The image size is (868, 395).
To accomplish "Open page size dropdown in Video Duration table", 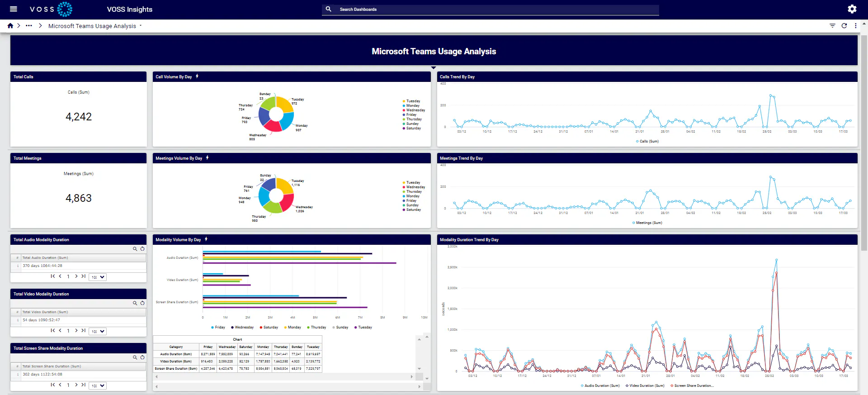I will pyautogui.click(x=97, y=331).
